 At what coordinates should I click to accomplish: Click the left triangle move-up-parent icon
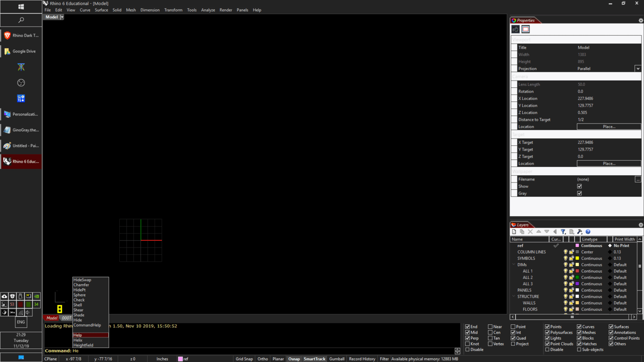pyautogui.click(x=555, y=232)
